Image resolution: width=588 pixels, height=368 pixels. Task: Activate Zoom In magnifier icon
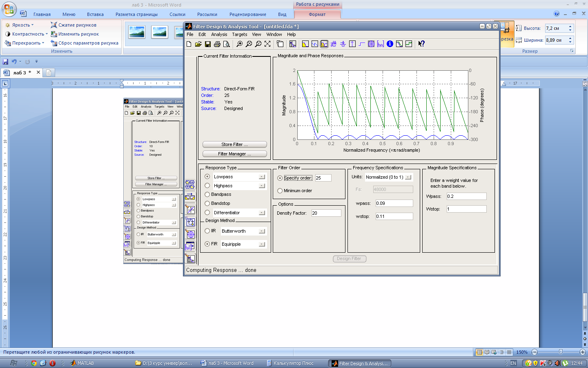coord(240,44)
